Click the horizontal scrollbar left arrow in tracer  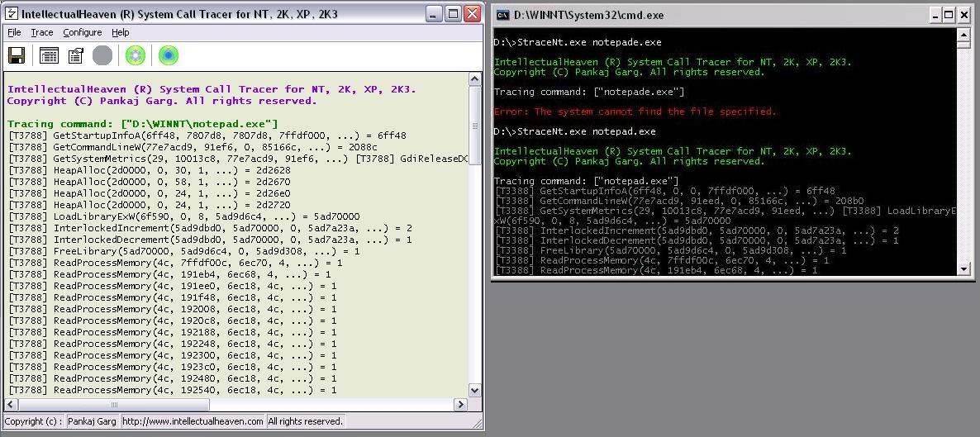(11, 405)
